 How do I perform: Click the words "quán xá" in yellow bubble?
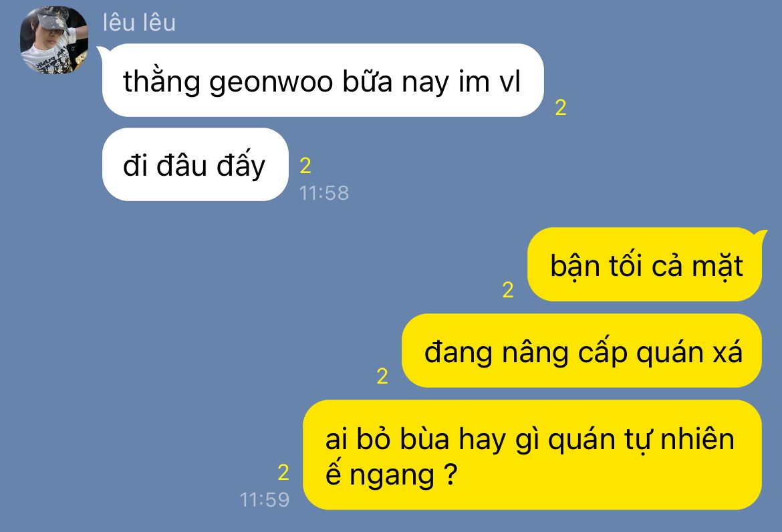pyautogui.click(x=689, y=353)
